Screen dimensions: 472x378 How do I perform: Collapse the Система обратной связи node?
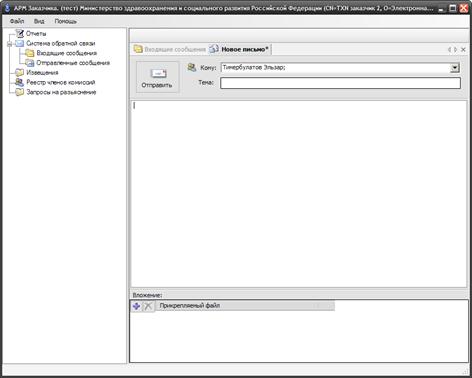(9, 44)
